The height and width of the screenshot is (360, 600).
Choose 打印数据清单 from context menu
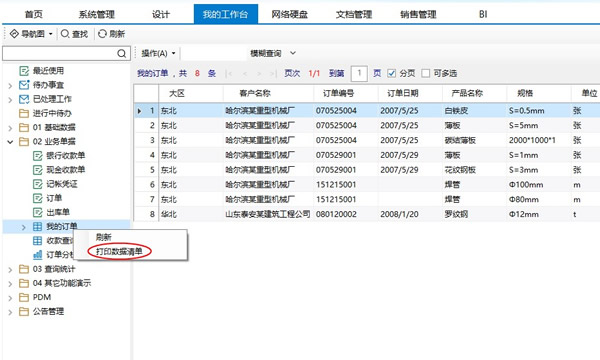(x=119, y=251)
